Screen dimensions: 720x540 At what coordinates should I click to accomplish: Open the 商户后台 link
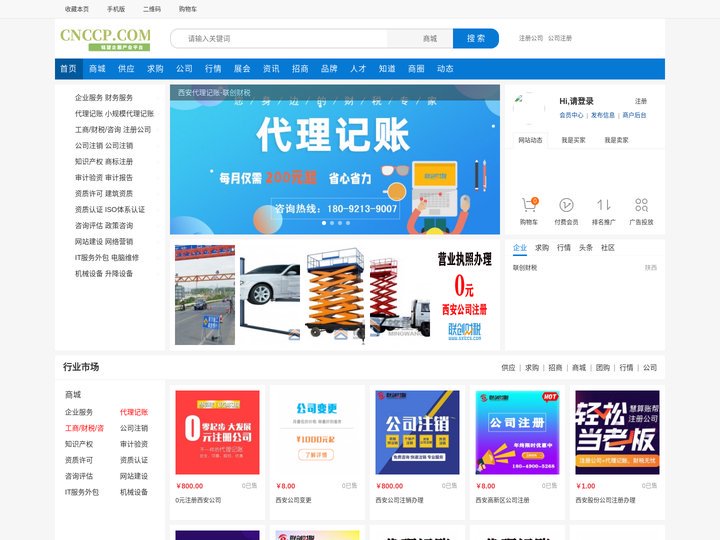634,115
